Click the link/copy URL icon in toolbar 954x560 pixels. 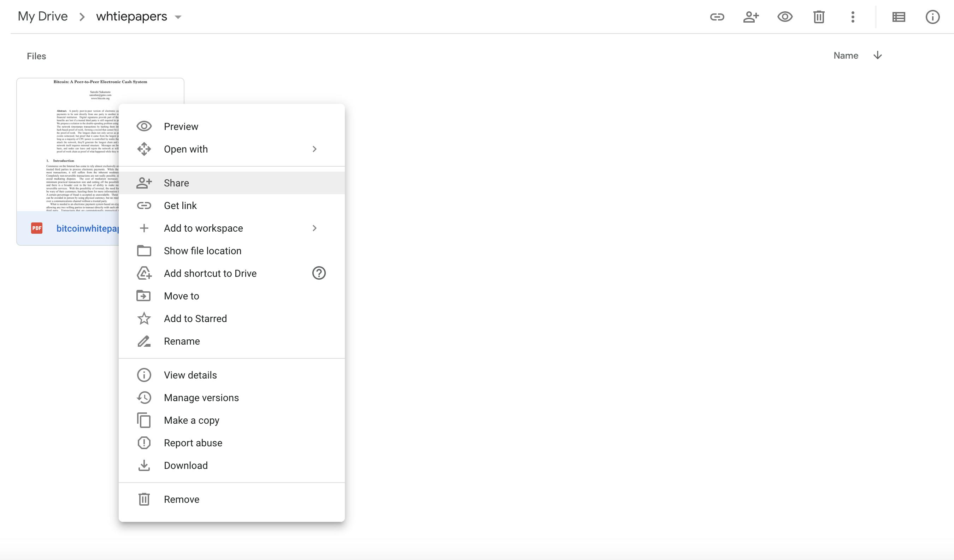(x=718, y=17)
